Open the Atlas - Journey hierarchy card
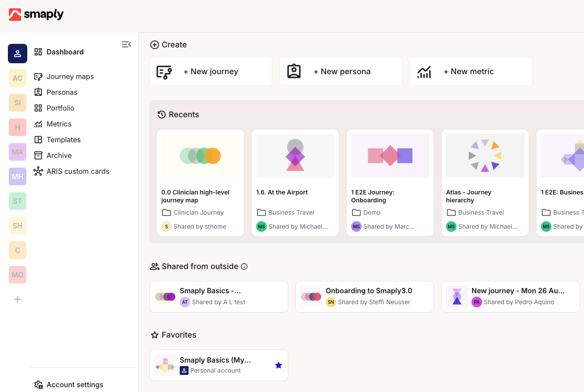Image resolution: width=584 pixels, height=392 pixels. (485, 183)
